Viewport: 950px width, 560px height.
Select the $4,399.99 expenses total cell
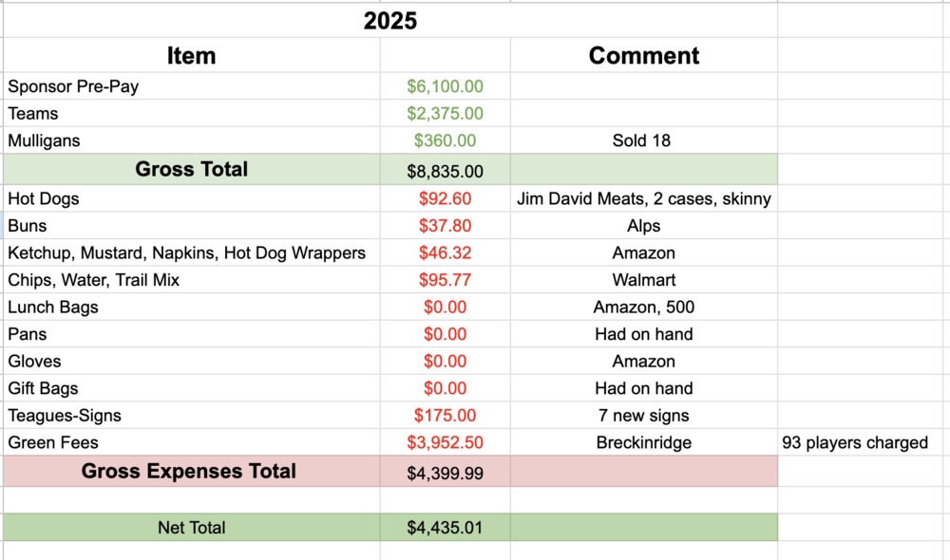point(445,474)
